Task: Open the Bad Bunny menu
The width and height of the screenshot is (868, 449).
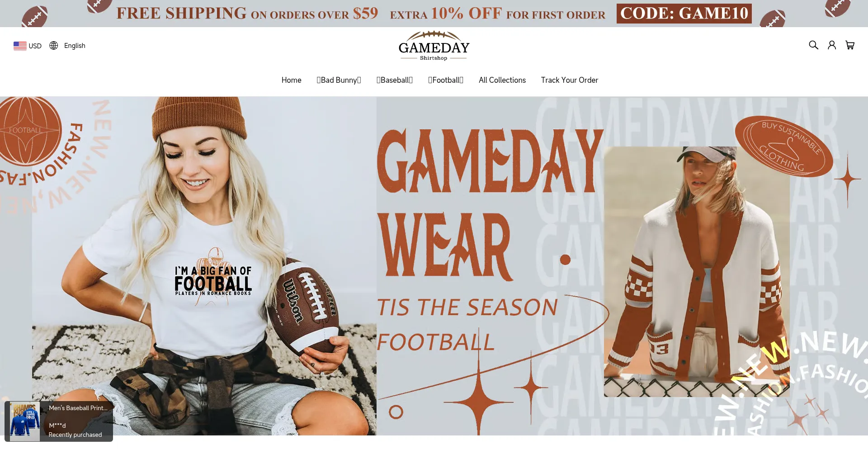Action: tap(339, 80)
